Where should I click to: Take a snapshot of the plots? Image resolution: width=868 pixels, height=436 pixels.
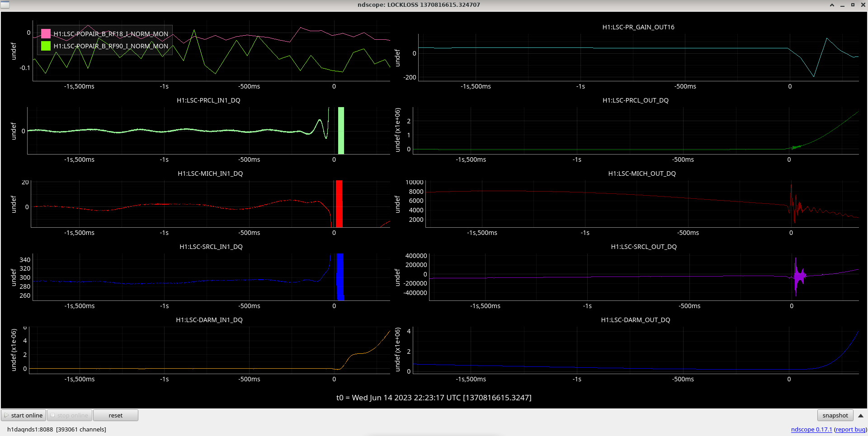point(835,415)
